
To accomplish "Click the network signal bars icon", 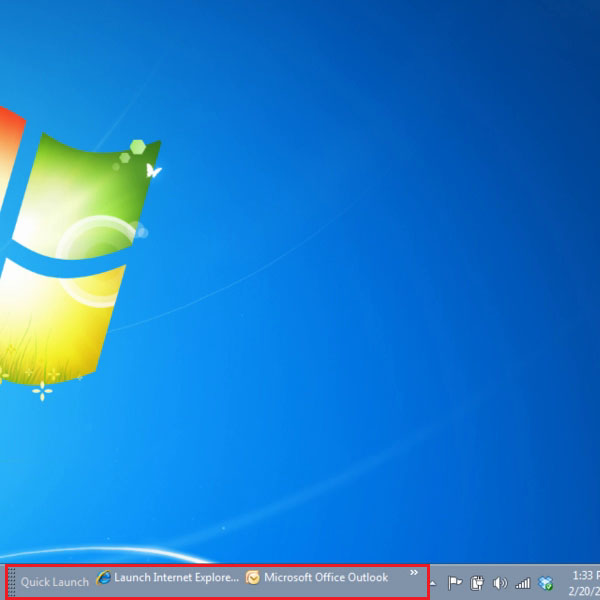I will tap(522, 584).
